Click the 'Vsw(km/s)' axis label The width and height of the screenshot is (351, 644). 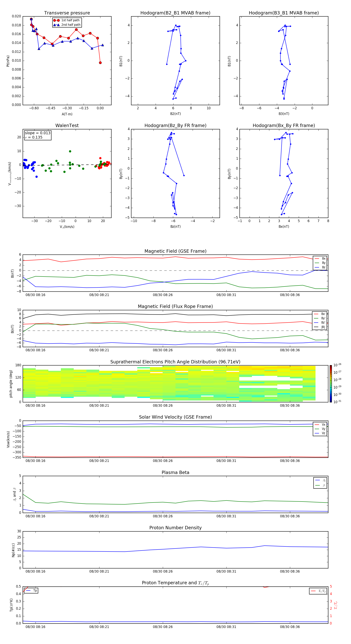click(x=8, y=439)
